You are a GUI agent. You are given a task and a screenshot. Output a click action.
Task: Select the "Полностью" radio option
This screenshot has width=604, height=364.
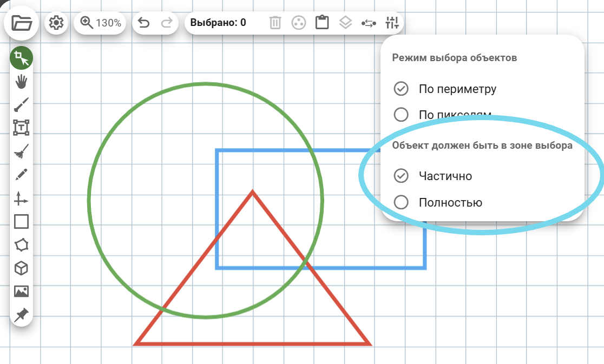coord(401,202)
